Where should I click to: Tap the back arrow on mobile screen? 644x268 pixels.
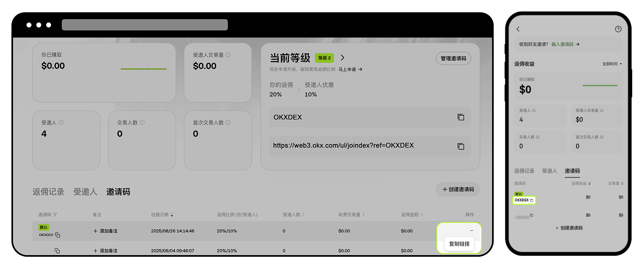coord(518,29)
